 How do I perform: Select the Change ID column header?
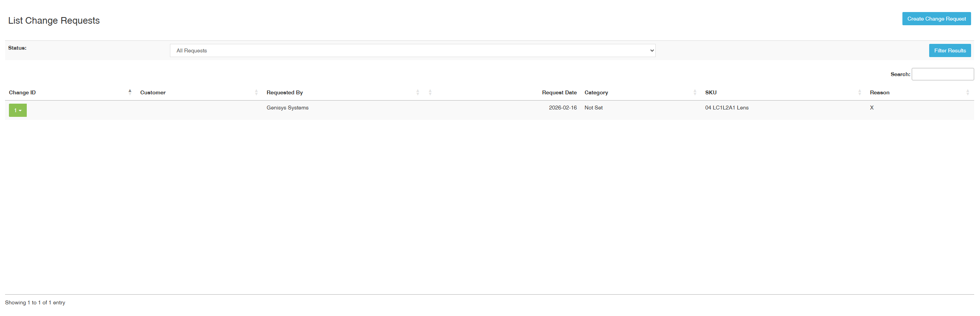(22, 92)
